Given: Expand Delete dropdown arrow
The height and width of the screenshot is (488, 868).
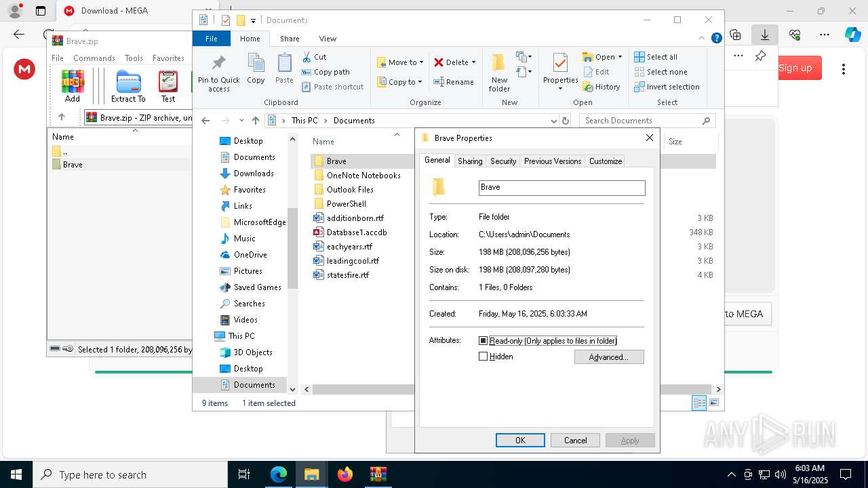Looking at the screenshot, I should pos(473,62).
